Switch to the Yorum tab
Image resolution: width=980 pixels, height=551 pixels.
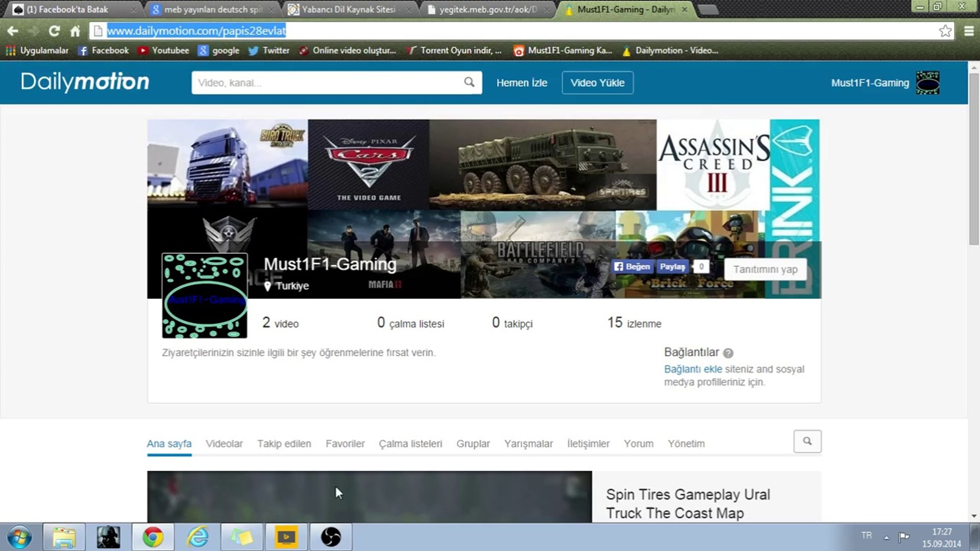pos(639,443)
